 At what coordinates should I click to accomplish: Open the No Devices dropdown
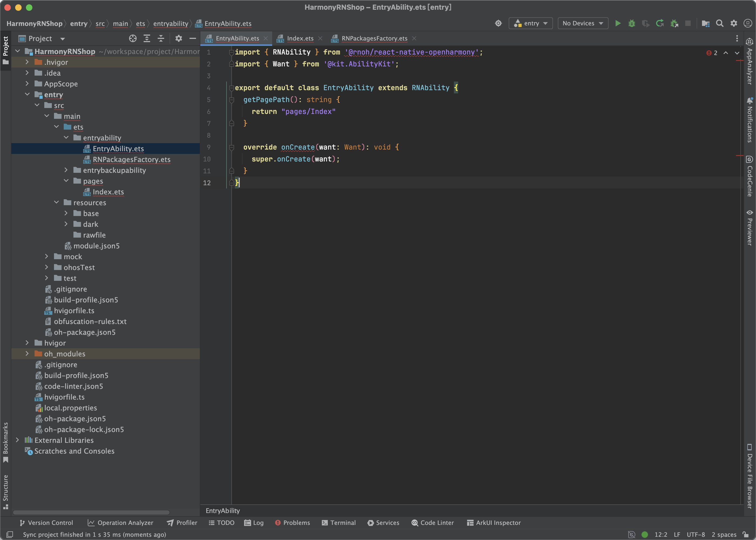[x=583, y=23]
